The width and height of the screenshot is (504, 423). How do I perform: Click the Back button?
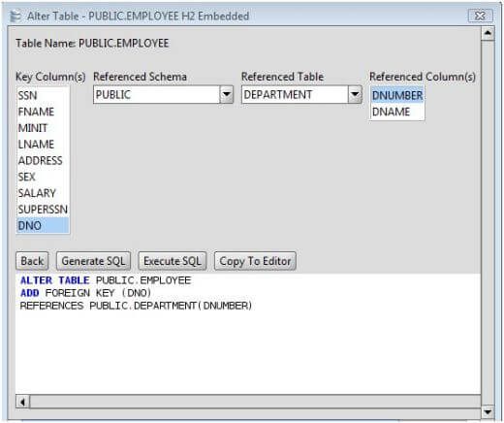click(32, 261)
